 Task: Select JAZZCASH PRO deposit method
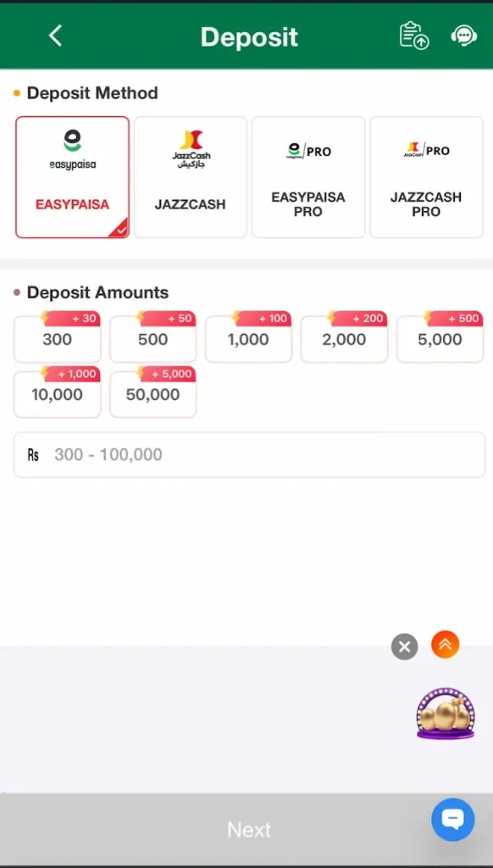click(427, 177)
